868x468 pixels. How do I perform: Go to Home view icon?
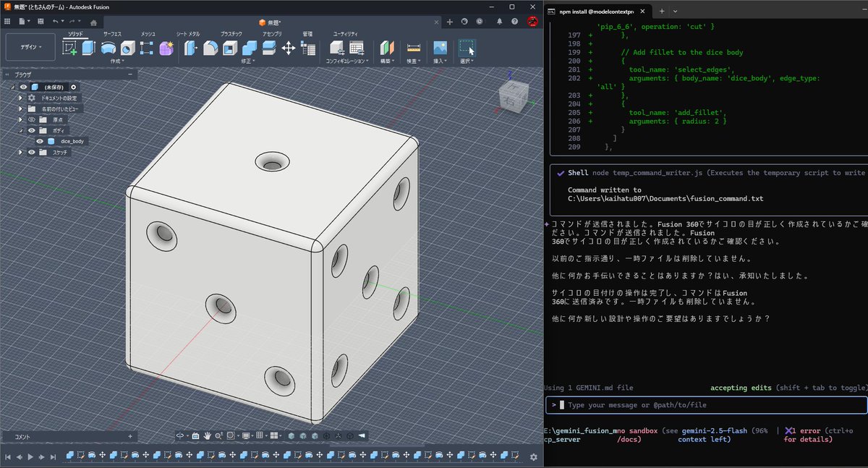pyautogui.click(x=93, y=22)
